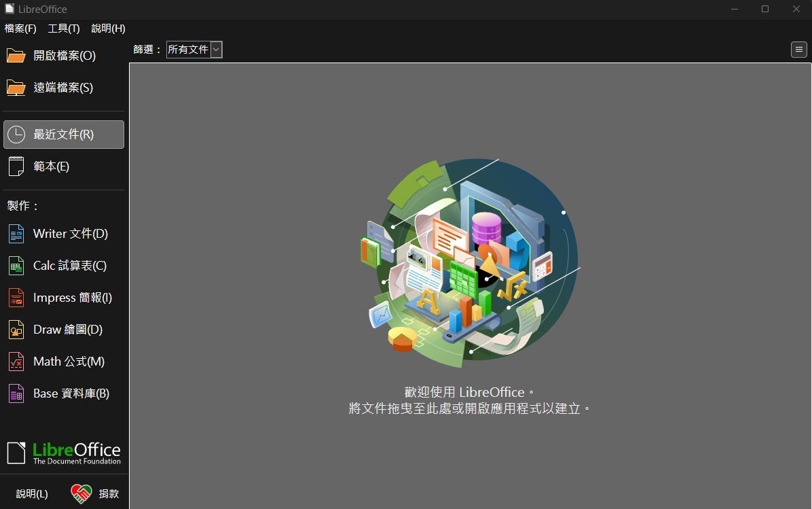This screenshot has height=509, width=812.
Task: Select the 最近文件(R) clock icon
Action: click(16, 135)
